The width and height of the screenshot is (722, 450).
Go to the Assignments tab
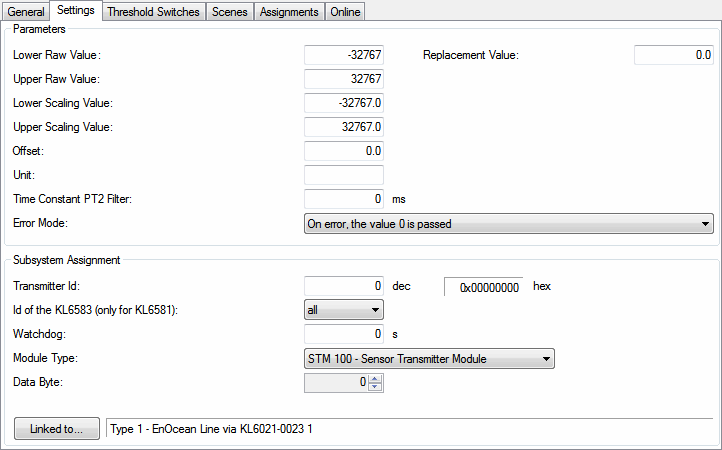(289, 12)
